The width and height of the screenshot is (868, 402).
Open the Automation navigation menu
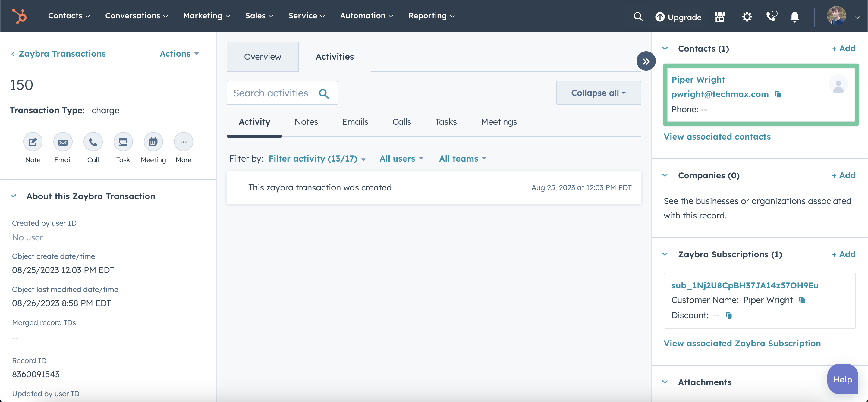click(366, 16)
